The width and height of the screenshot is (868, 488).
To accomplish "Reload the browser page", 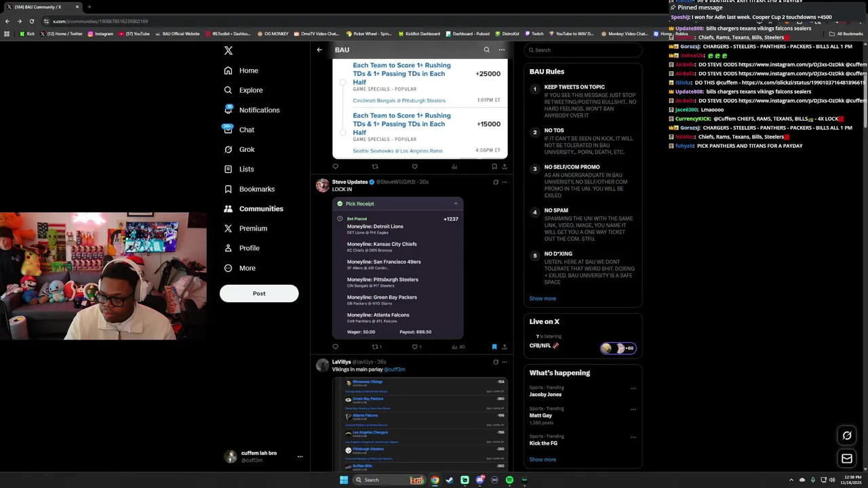I will coord(31,21).
